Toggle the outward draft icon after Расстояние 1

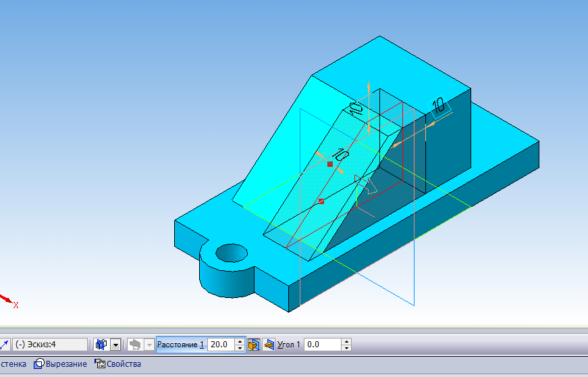click(254, 345)
